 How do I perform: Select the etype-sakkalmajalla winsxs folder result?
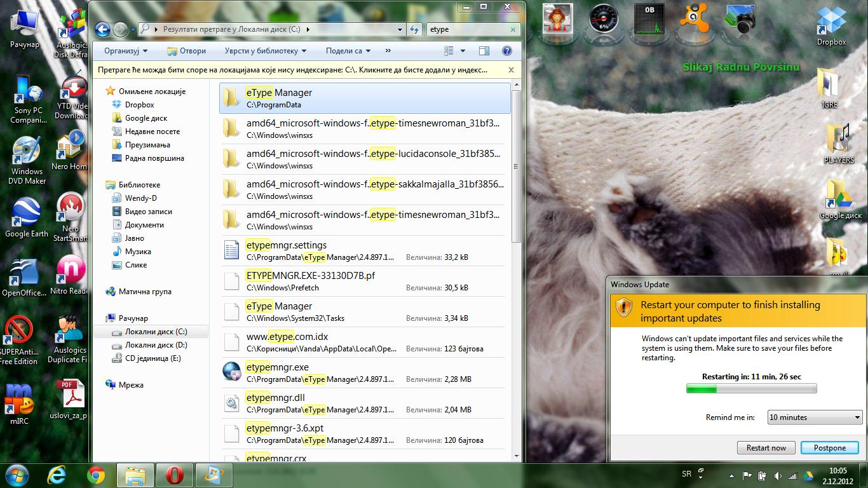[365, 190]
